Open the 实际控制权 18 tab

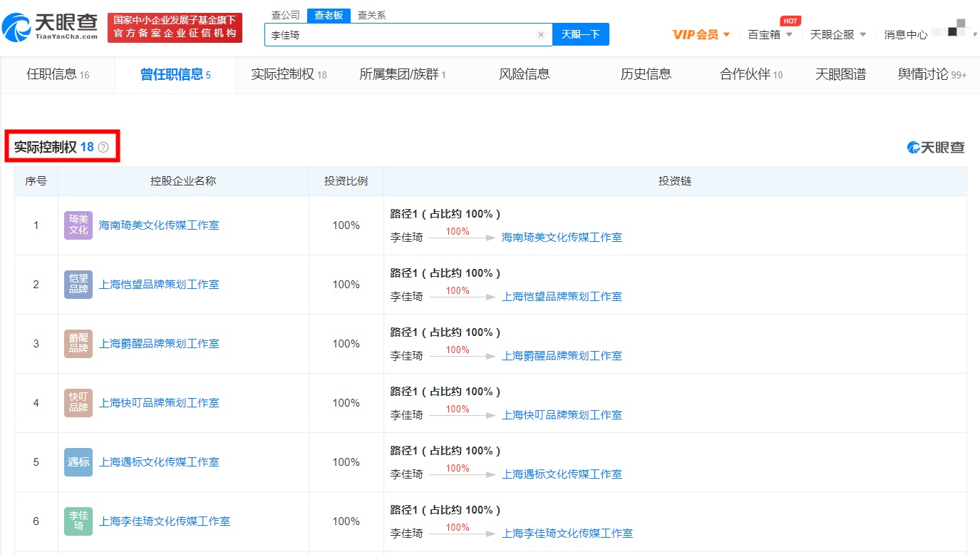[x=289, y=74]
